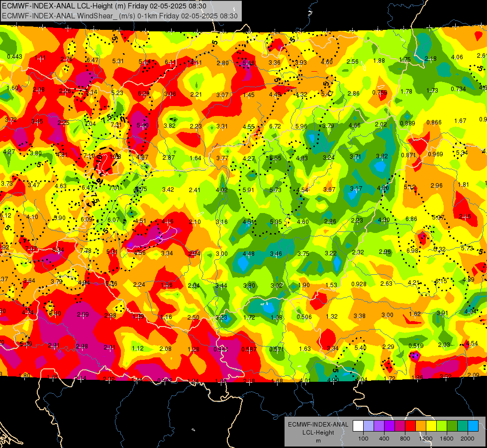Screen dimensions: 487x448
Task: Click the wind shear value 4.66
Action: pyautogui.click(x=354, y=125)
